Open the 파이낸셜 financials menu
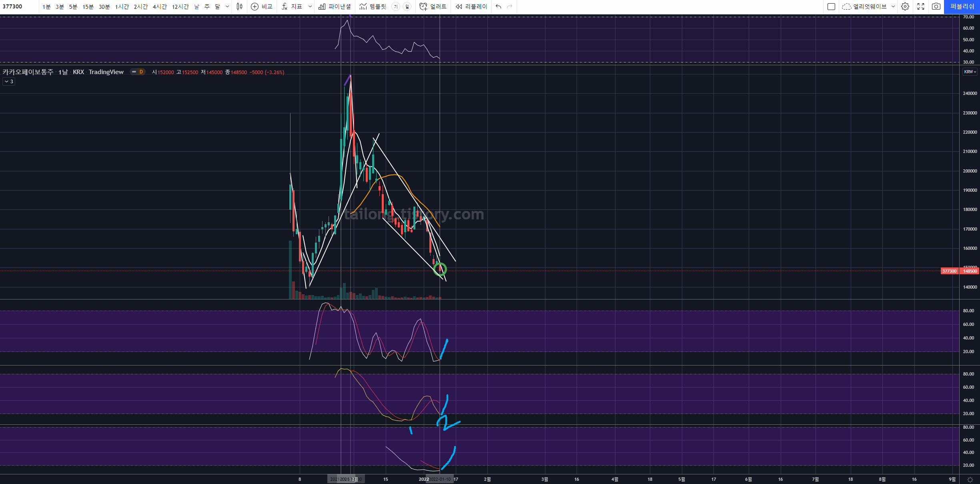The height and width of the screenshot is (484, 980). pyautogui.click(x=335, y=6)
